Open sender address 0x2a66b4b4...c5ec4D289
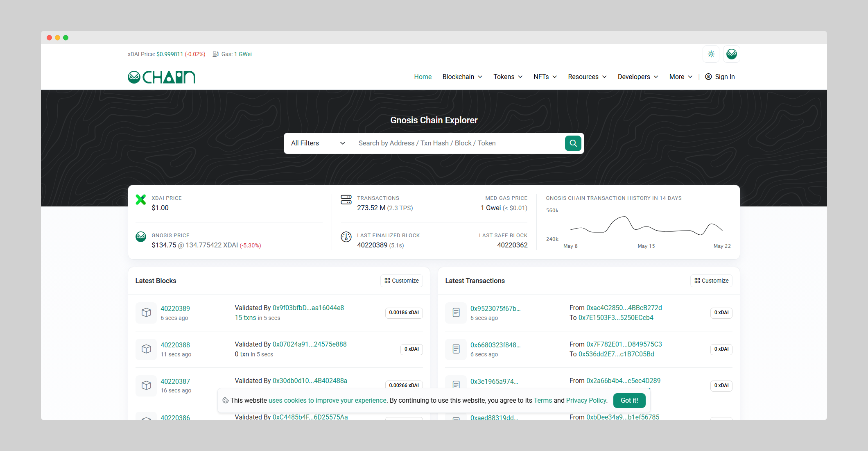Image resolution: width=868 pixels, height=451 pixels. [623, 381]
